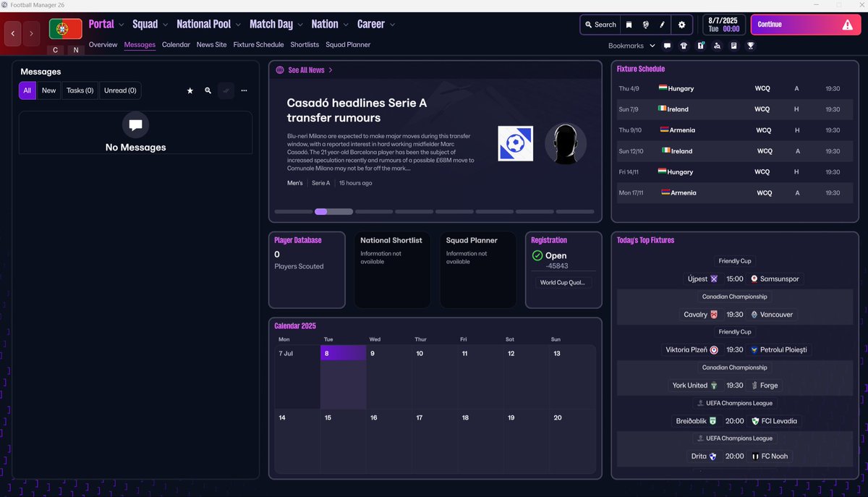Image resolution: width=868 pixels, height=497 pixels.
Task: Click the globe world icon in top toolbar
Action: [x=645, y=25]
